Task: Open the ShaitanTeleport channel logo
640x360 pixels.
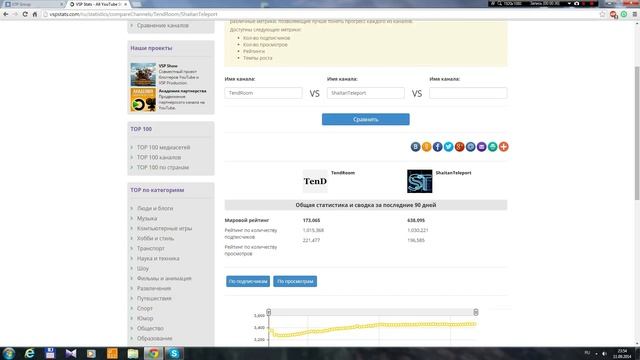Action: (x=420, y=181)
